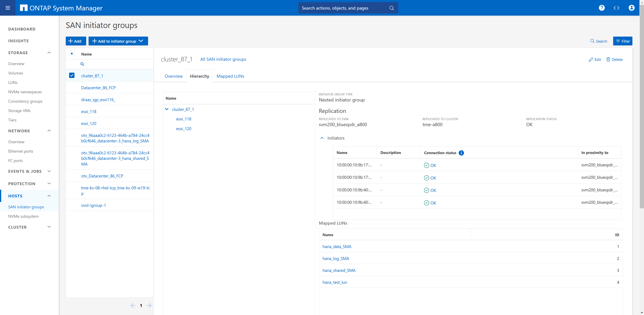644x315 pixels.
Task: Click the help question mark icon
Action: point(602,8)
